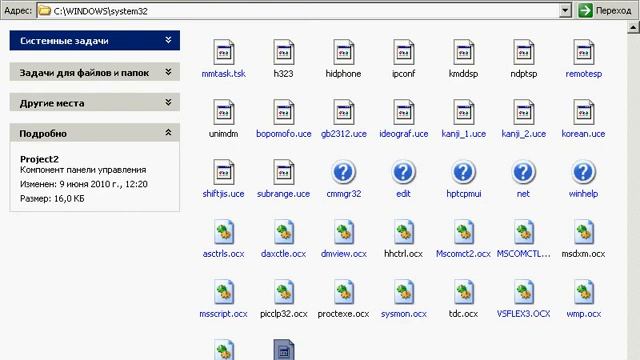Image resolution: width=640 pixels, height=360 pixels.
Task: Click the scrollbar up arrow
Action: click(x=633, y=27)
